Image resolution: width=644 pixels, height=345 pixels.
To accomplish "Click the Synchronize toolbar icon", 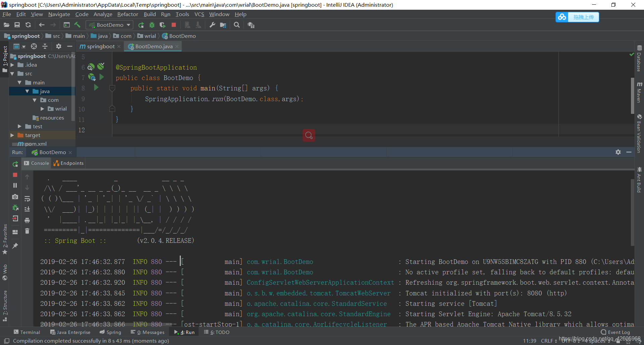I will [28, 25].
